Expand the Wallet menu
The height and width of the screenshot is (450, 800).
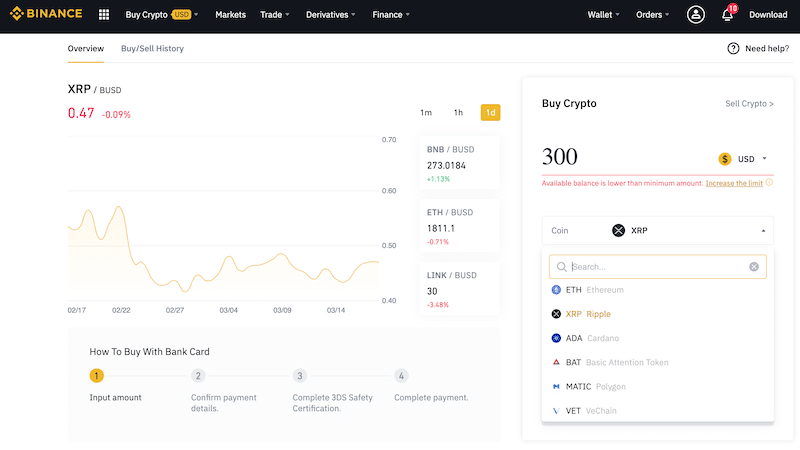604,15
